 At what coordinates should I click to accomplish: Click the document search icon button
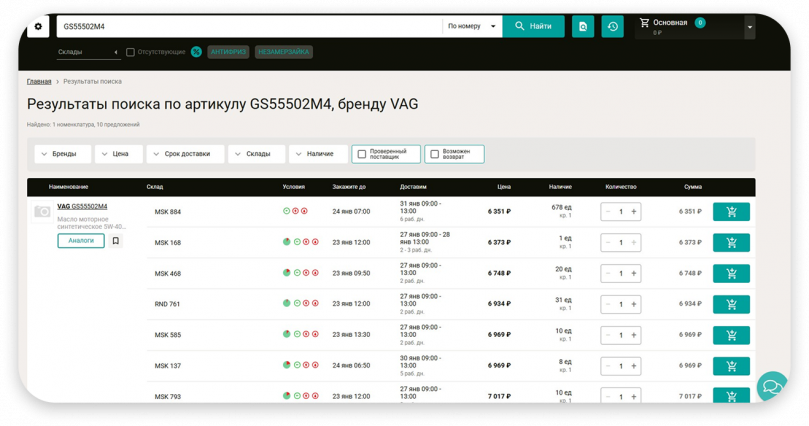(582, 27)
